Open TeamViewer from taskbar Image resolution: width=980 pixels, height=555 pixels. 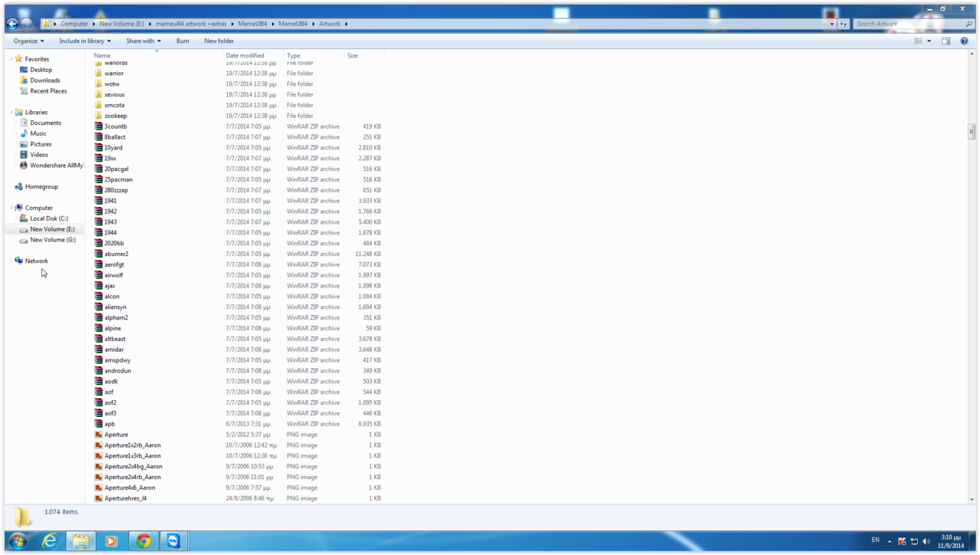174,540
